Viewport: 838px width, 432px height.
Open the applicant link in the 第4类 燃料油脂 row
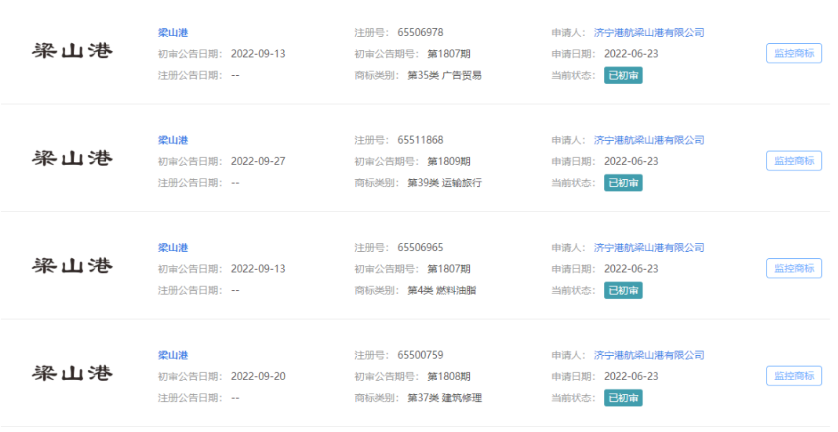pyautogui.click(x=648, y=248)
